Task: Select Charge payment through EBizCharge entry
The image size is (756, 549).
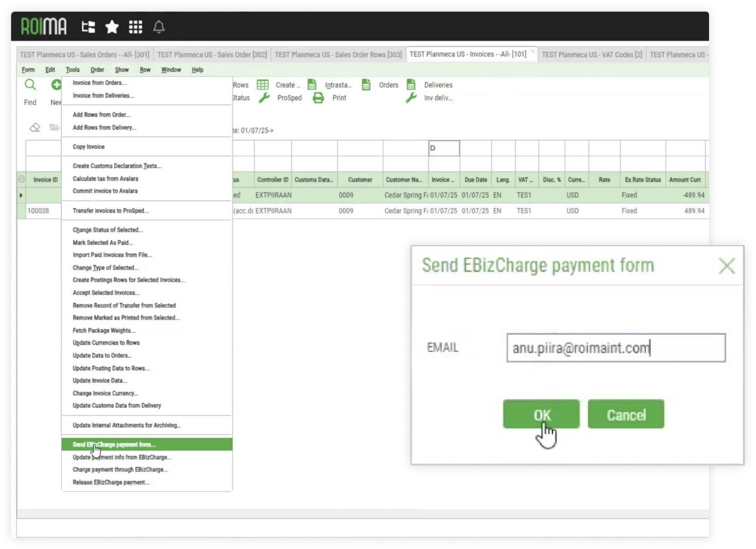Action: pos(147,470)
